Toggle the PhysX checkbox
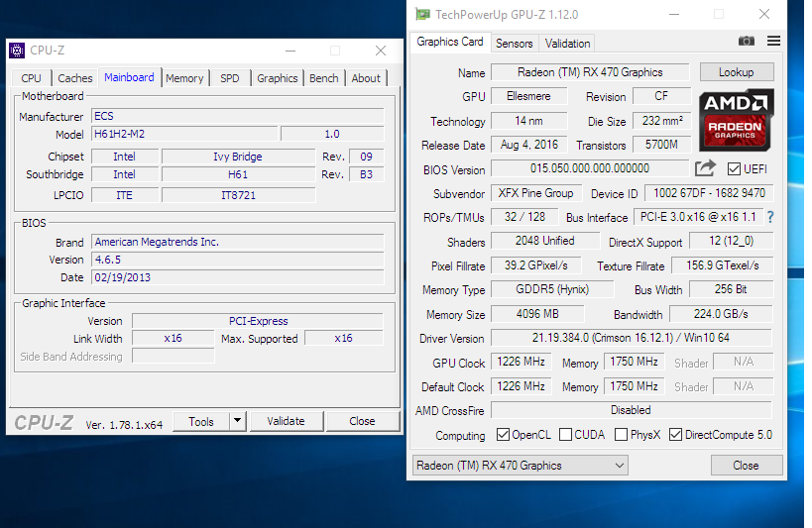812x528 pixels. click(621, 434)
